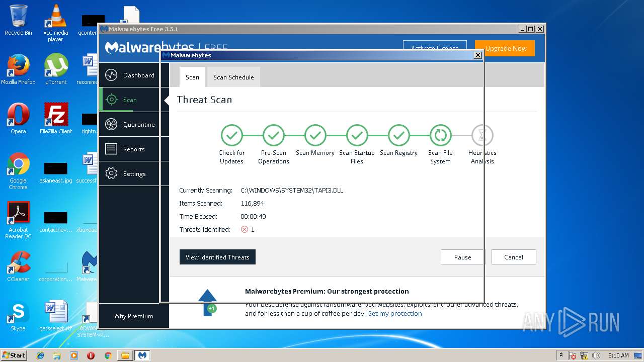This screenshot has width=644, height=362.
Task: Launch FileZilla Client shortcut
Action: pos(55,119)
